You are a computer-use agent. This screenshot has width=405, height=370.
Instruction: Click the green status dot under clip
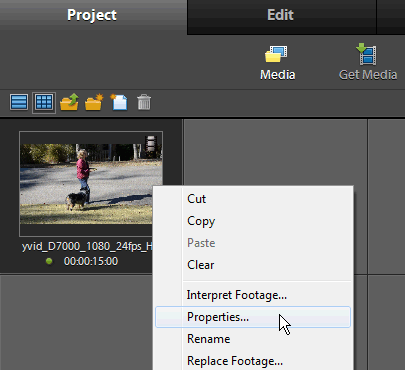coord(49,261)
